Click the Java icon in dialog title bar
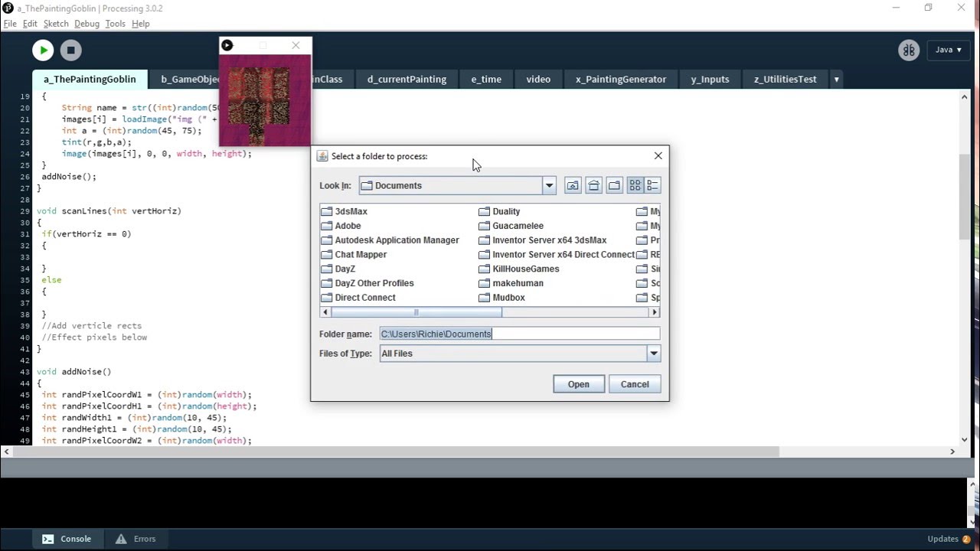This screenshot has width=980, height=551. pyautogui.click(x=322, y=156)
